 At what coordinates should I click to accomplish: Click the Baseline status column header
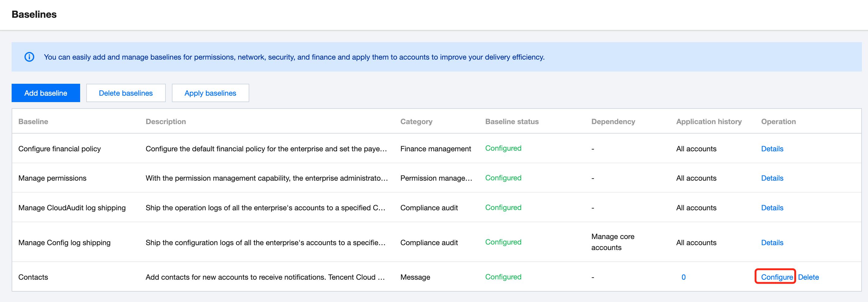click(511, 122)
